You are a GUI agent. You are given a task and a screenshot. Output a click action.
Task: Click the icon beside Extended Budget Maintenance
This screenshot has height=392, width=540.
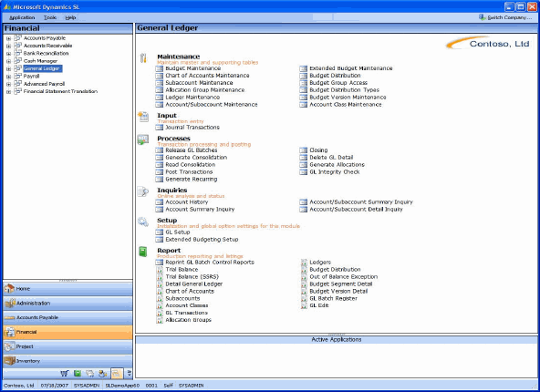pyautogui.click(x=303, y=68)
